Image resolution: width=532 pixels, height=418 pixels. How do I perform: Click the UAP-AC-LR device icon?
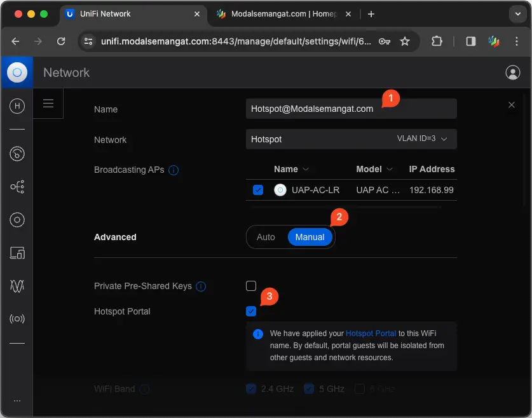tap(280, 190)
